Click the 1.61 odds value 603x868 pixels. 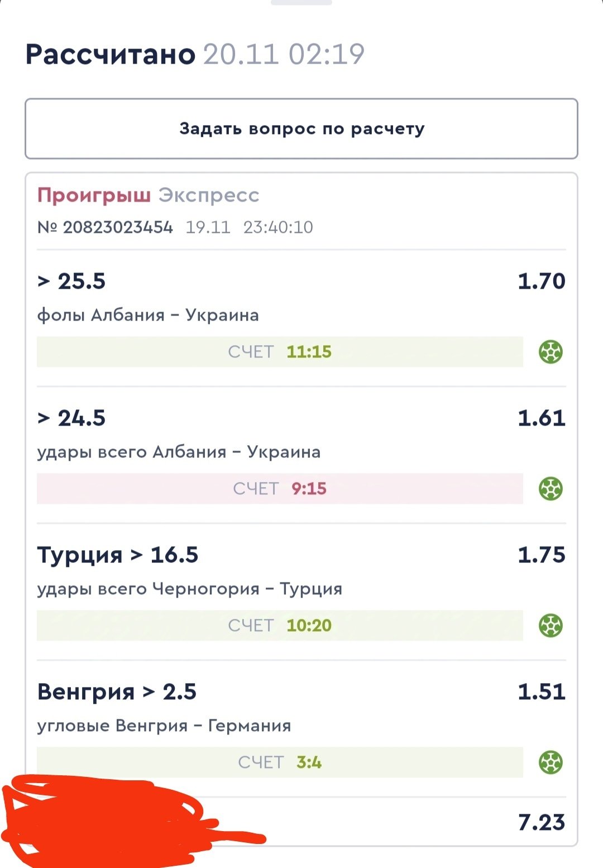pos(541,418)
